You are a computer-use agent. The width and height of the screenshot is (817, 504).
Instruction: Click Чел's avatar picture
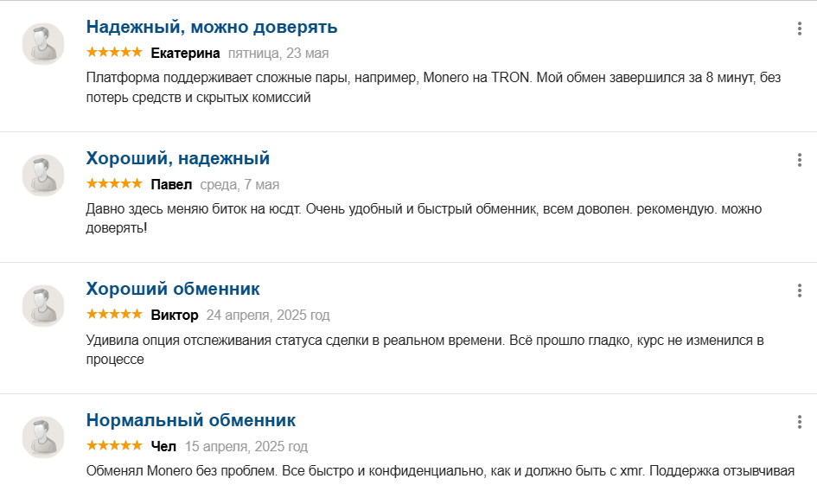pyautogui.click(x=43, y=437)
